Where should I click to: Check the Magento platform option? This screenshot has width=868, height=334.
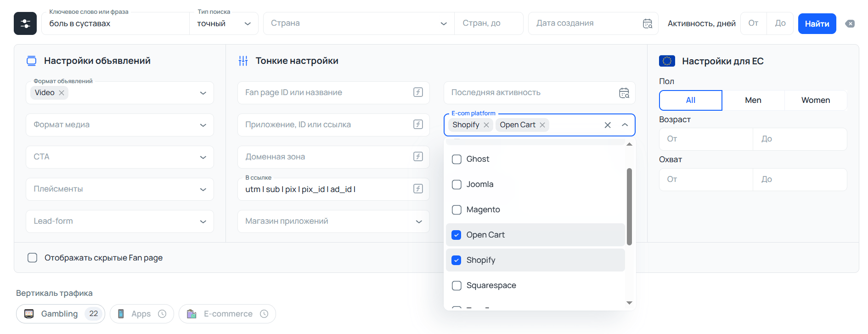(457, 210)
